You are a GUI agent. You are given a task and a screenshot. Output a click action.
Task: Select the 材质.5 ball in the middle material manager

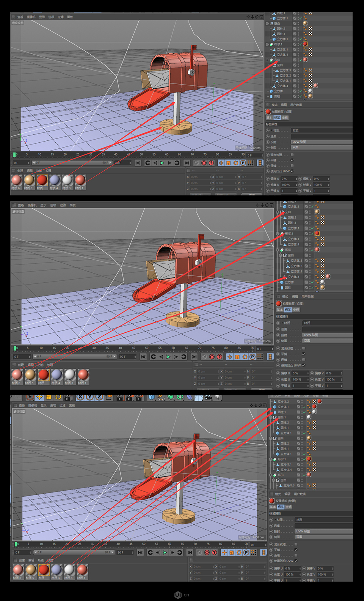[x=30, y=375]
